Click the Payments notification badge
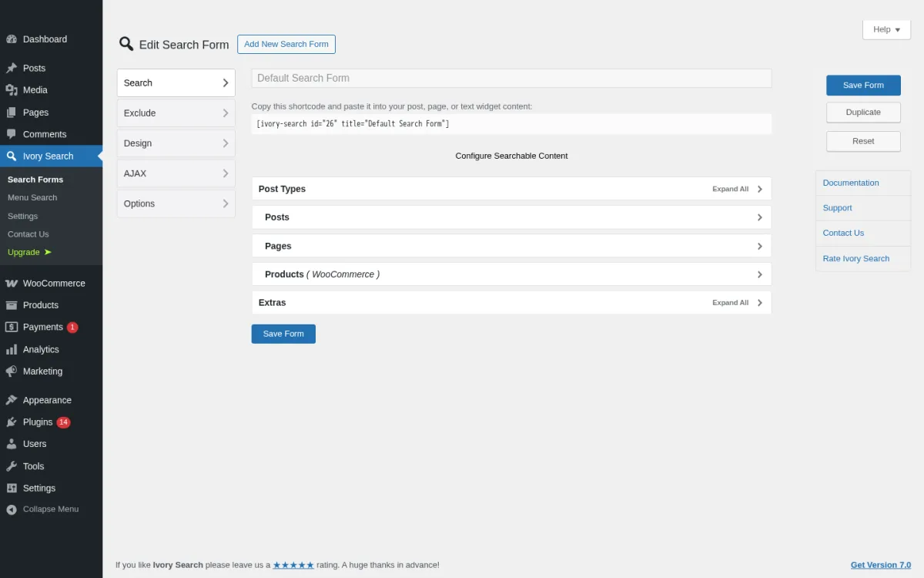924x578 pixels. pos(72,328)
